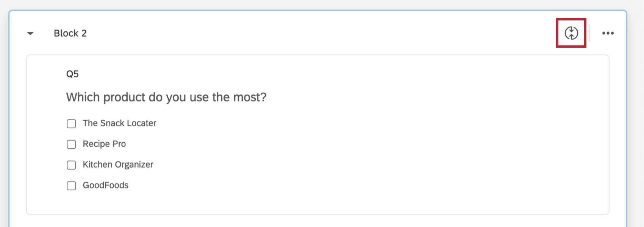The height and width of the screenshot is (227, 644).
Task: Click empty header space beside the Block 2 title
Action: [x=303, y=33]
